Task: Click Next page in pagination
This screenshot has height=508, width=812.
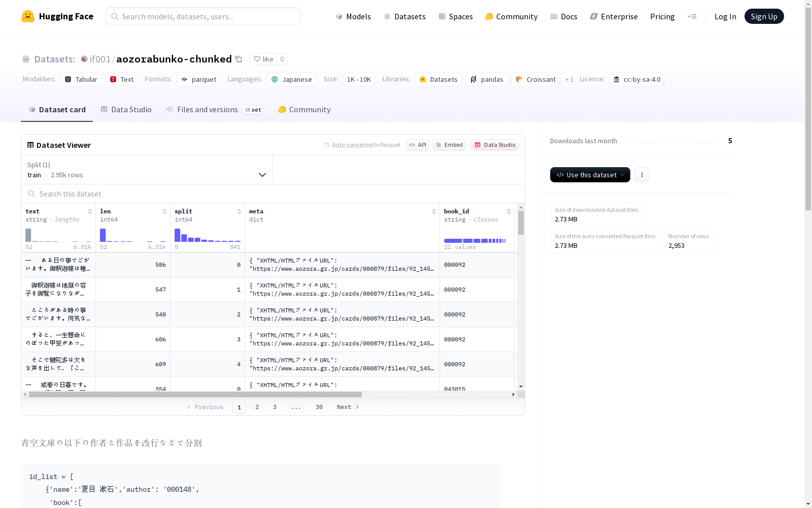Action: tap(348, 407)
